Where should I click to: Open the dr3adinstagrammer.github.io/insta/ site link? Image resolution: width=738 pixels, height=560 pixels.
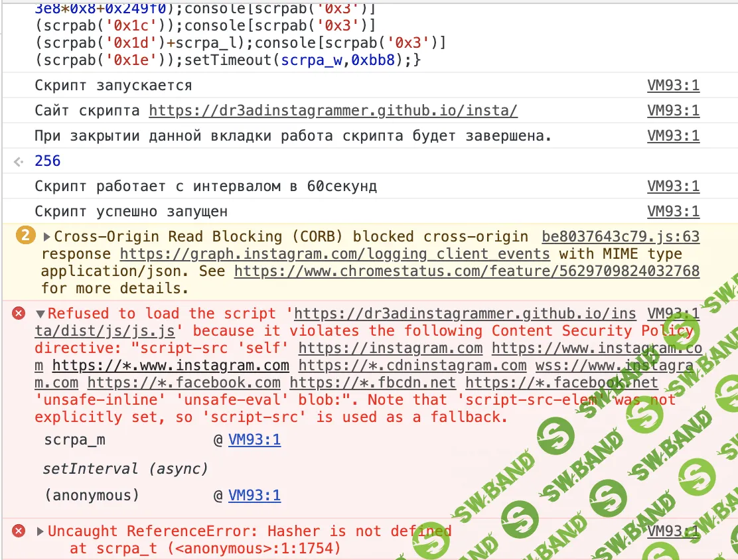[332, 111]
